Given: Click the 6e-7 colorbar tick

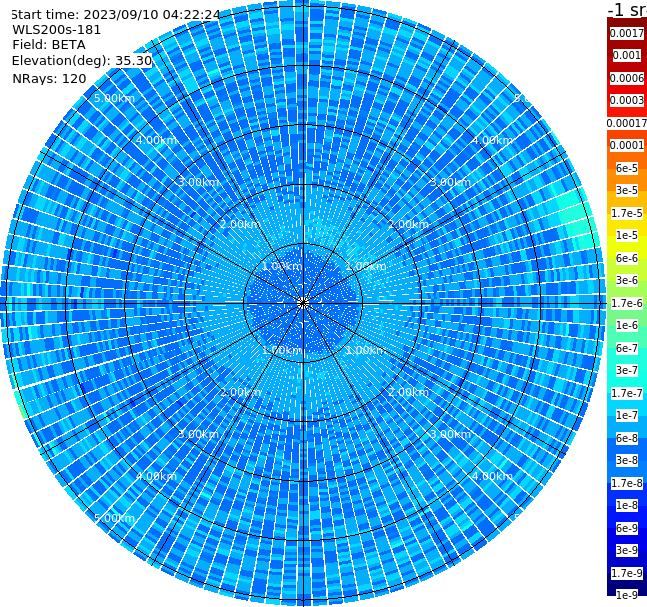Looking at the screenshot, I should (x=627, y=348).
